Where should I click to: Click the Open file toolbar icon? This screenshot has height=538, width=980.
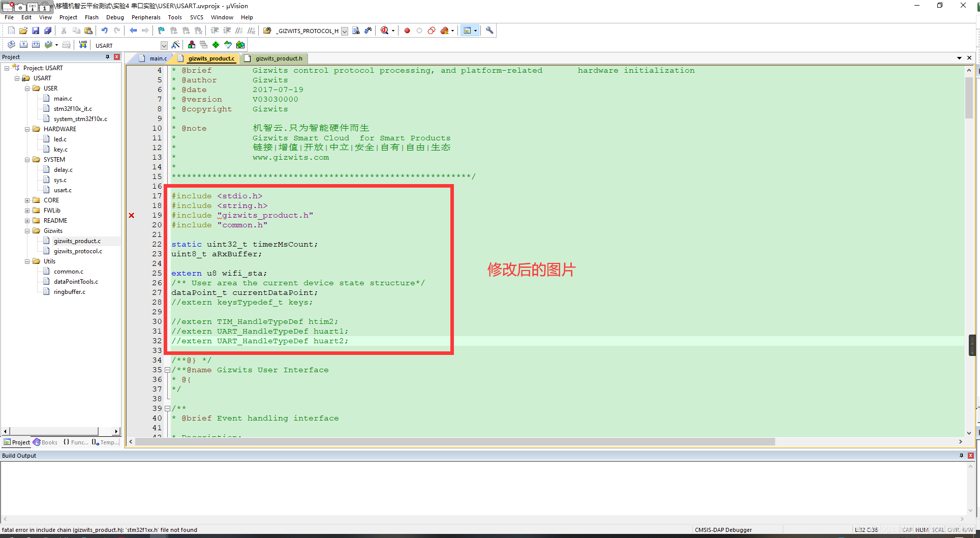[23, 31]
